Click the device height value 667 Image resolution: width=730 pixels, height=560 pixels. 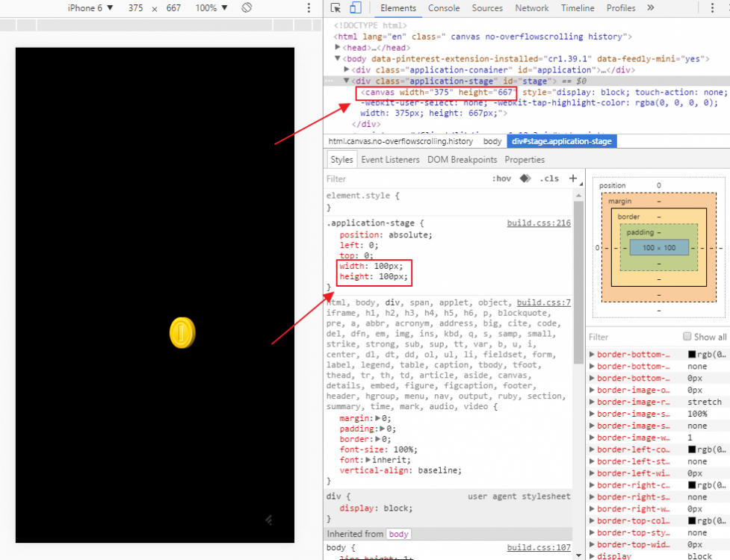pos(173,8)
